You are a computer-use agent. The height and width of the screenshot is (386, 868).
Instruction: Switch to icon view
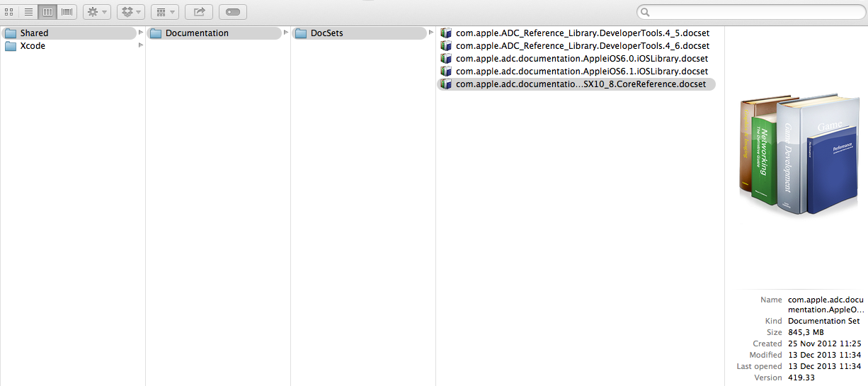tap(9, 12)
